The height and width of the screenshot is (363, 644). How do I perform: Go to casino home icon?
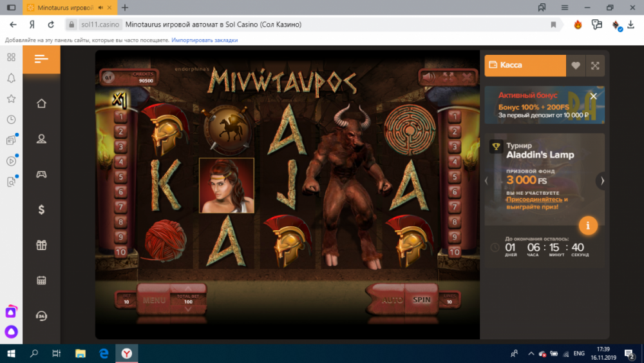click(41, 104)
